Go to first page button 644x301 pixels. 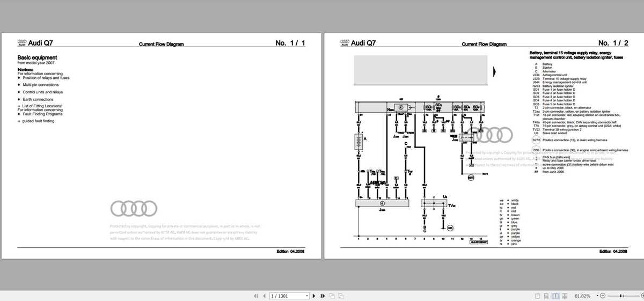coord(255,296)
